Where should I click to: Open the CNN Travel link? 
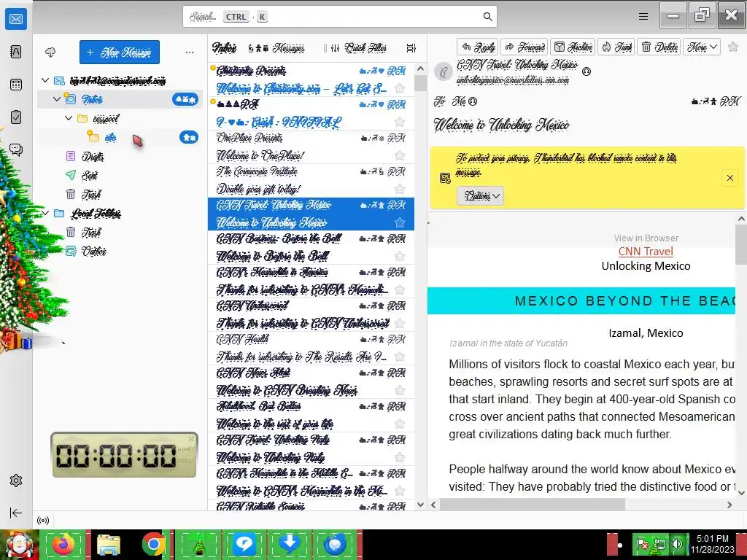pos(646,252)
